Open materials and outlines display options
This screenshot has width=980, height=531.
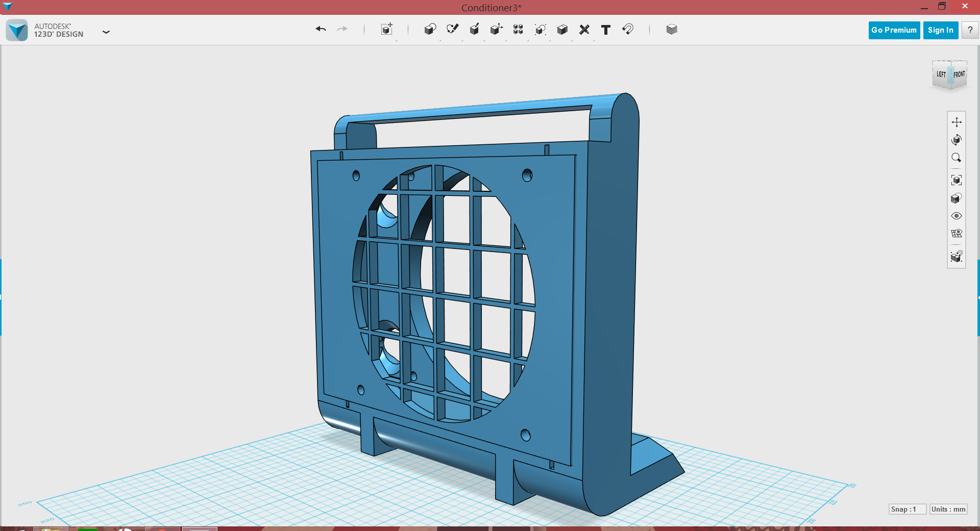coord(957,198)
